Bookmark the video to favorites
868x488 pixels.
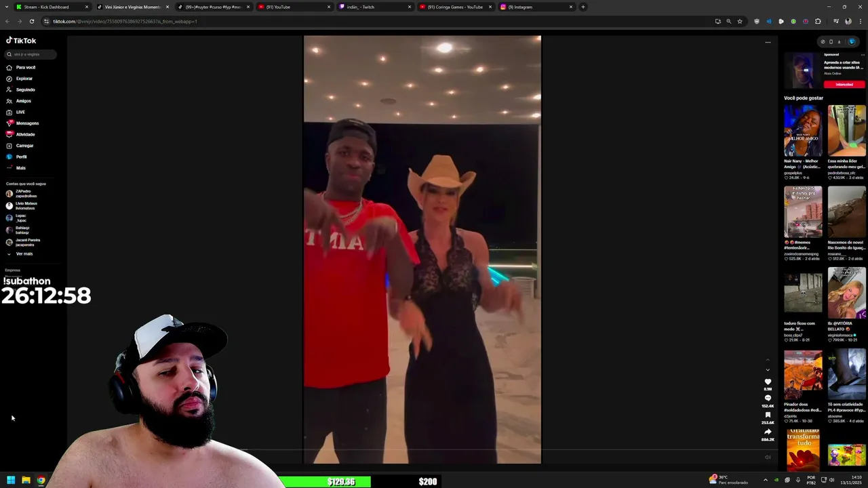(x=768, y=415)
